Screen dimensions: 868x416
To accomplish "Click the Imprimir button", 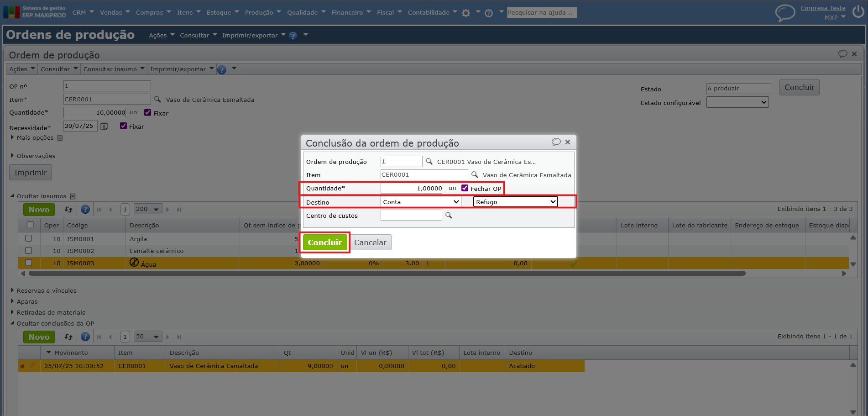I will [31, 173].
